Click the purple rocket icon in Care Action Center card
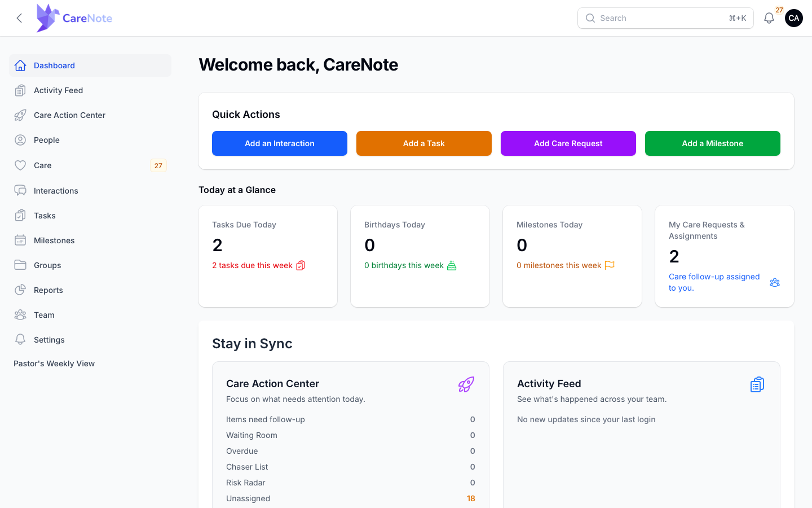 pyautogui.click(x=466, y=384)
